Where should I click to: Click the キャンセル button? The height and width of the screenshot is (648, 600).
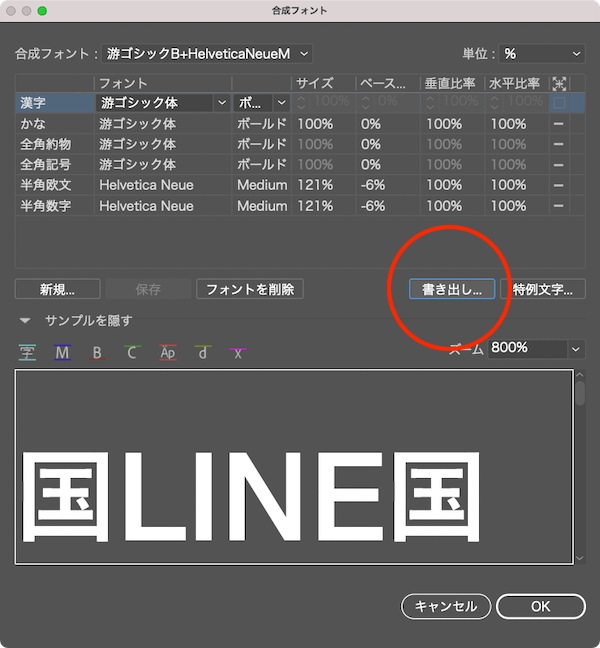click(446, 606)
